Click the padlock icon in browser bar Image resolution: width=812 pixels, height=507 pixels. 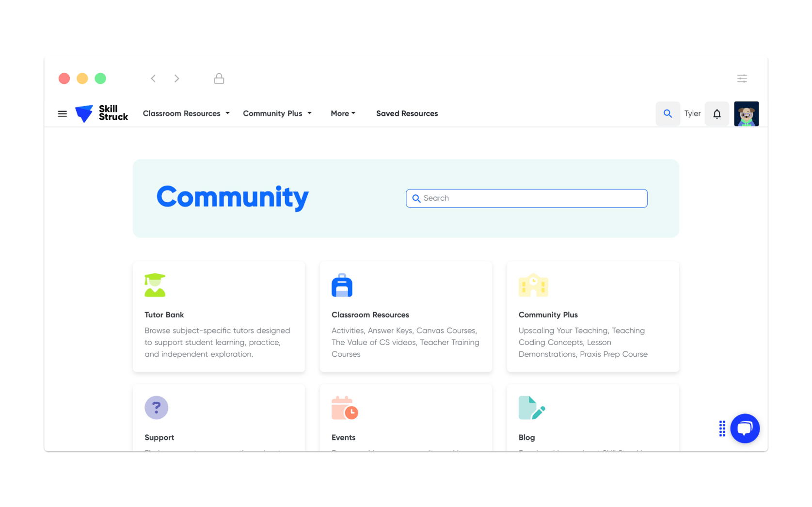[x=219, y=79]
